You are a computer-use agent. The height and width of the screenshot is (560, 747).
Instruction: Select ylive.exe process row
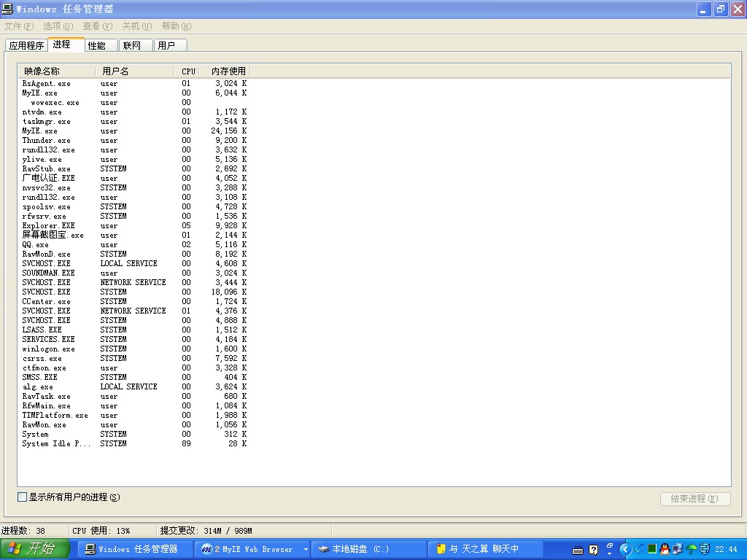point(134,160)
